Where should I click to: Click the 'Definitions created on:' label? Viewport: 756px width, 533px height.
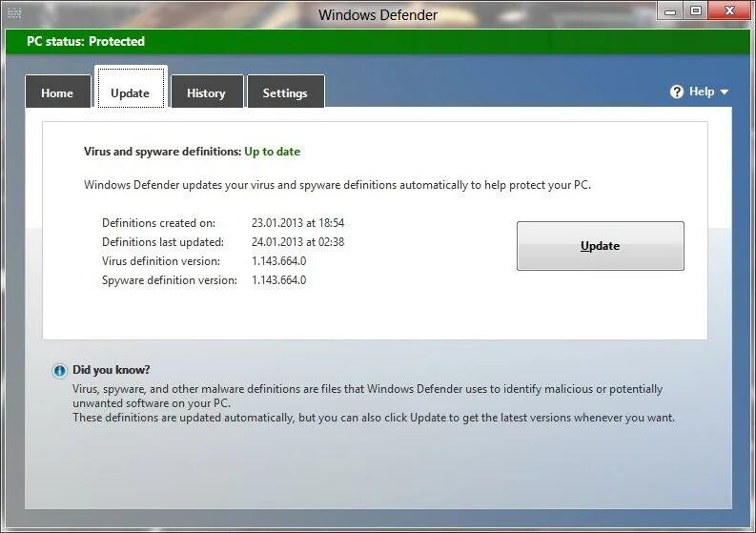(x=158, y=223)
